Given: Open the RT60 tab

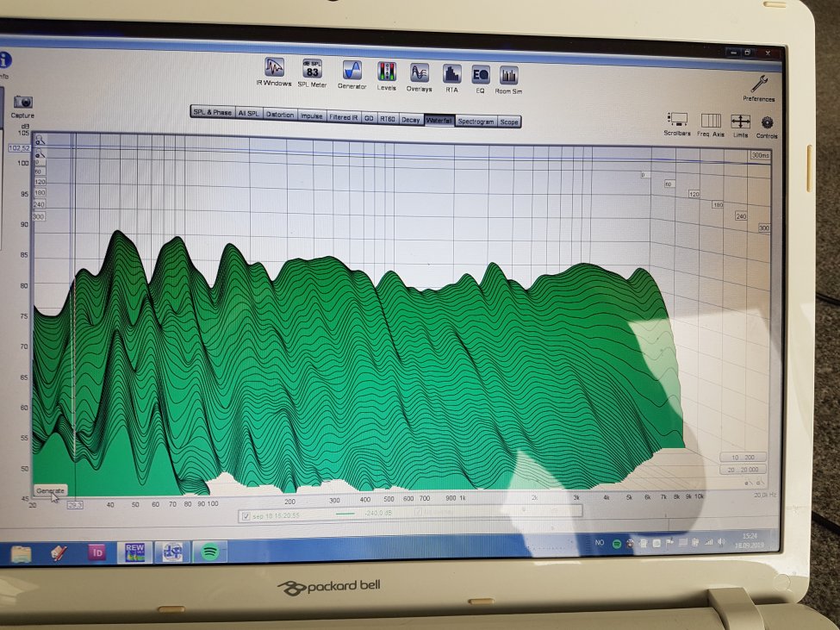Looking at the screenshot, I should coord(388,119).
